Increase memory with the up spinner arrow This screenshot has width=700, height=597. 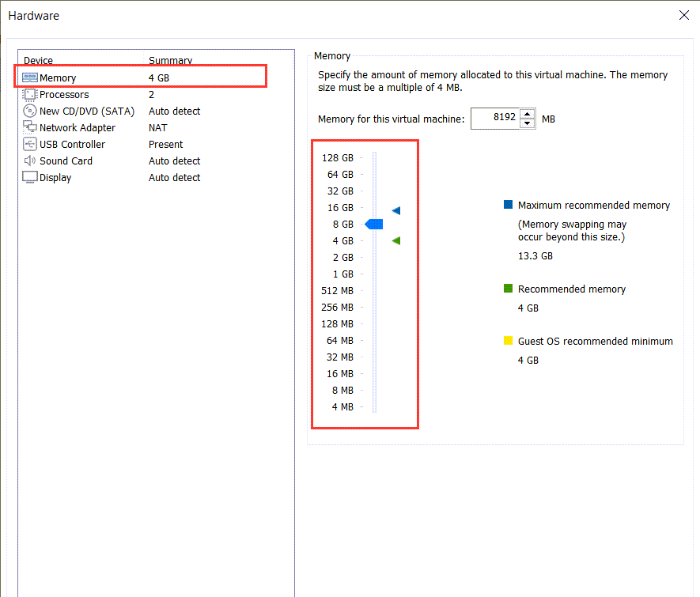[528, 114]
